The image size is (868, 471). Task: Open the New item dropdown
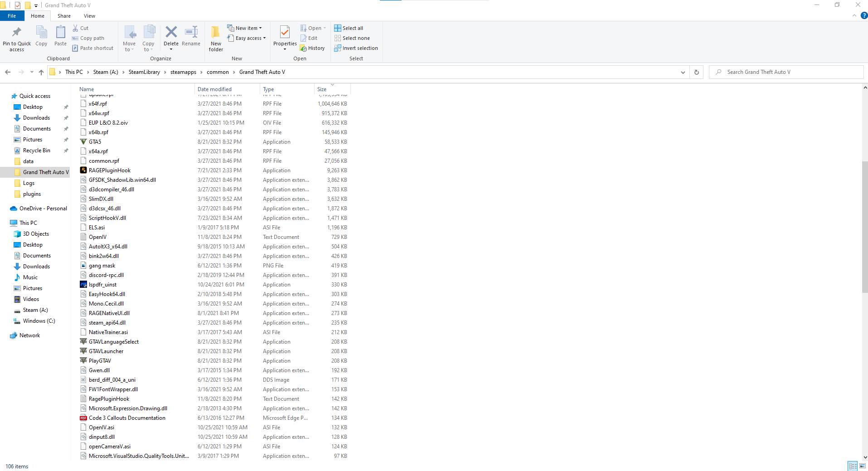[x=245, y=28]
